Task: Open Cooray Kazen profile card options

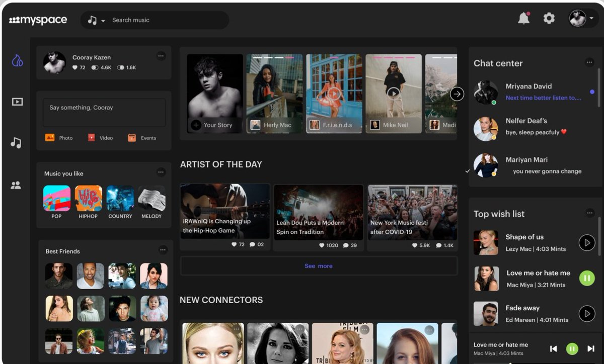Action: click(x=161, y=56)
